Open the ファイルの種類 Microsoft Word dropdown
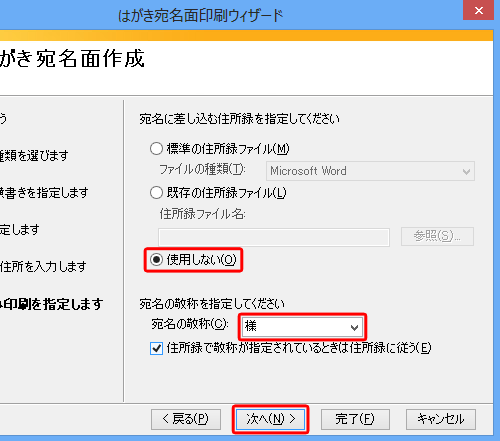Image resolution: width=500 pixels, height=441 pixels. 370,171
